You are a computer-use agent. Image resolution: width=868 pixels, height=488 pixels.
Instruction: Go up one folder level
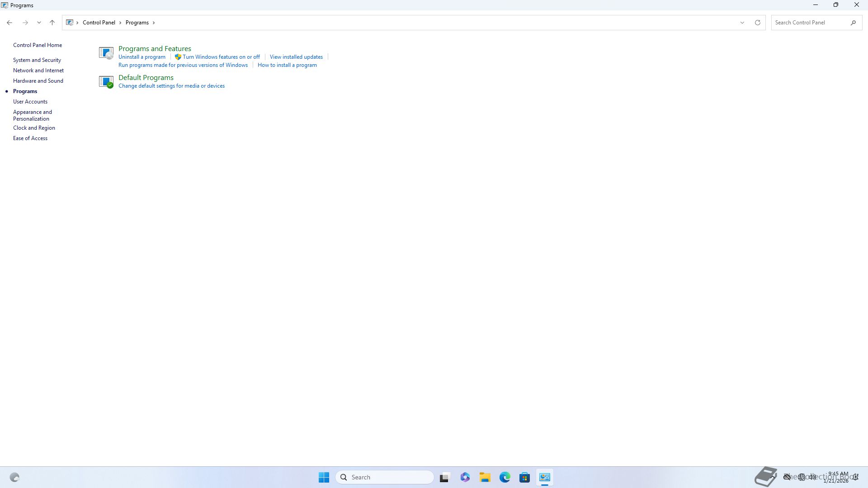coord(52,23)
